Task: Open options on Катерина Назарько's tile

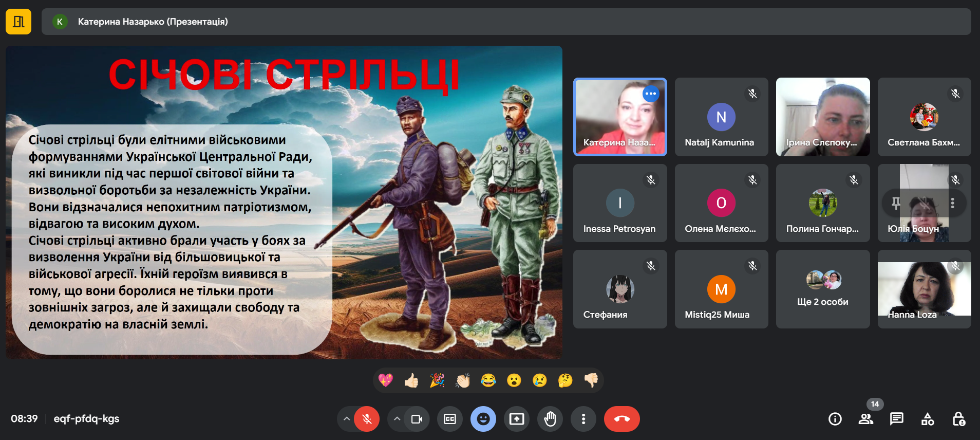Action: click(651, 94)
